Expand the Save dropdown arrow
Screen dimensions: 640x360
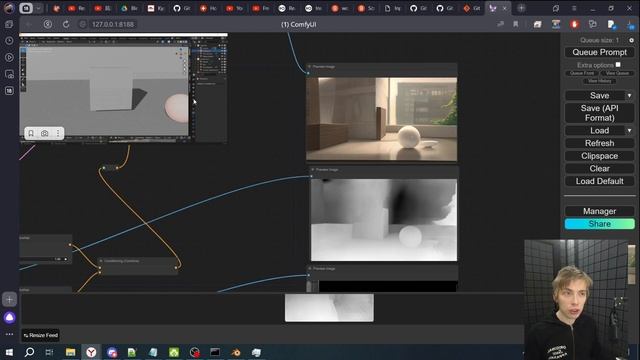(x=630, y=96)
